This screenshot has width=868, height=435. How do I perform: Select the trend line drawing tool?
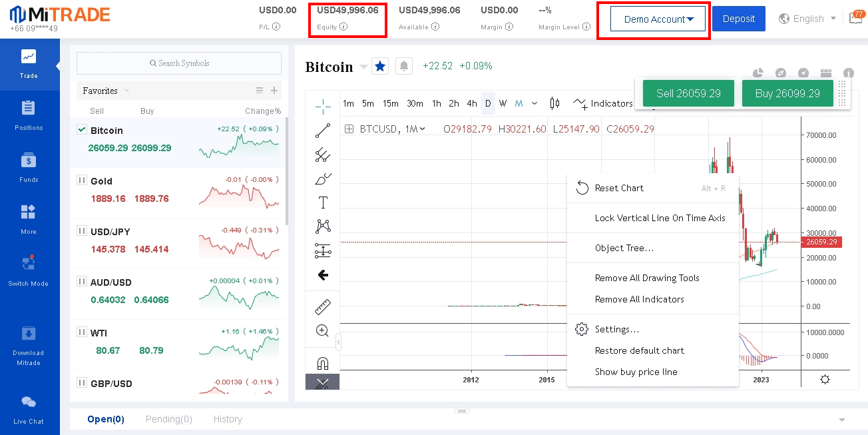pos(323,131)
